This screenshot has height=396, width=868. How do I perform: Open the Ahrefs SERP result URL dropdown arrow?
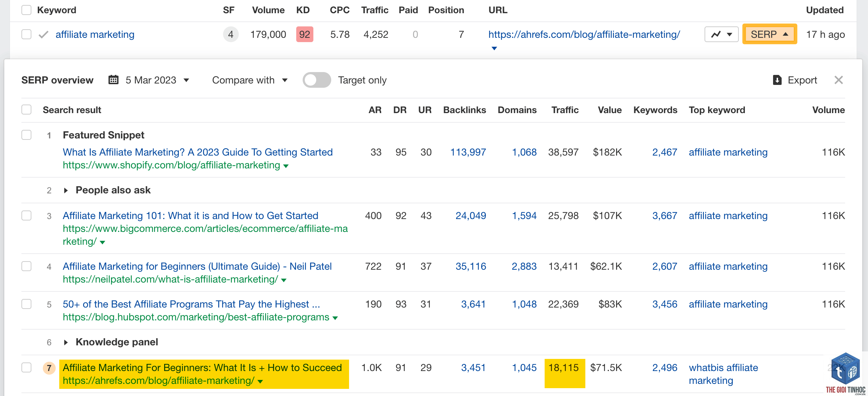point(260,381)
